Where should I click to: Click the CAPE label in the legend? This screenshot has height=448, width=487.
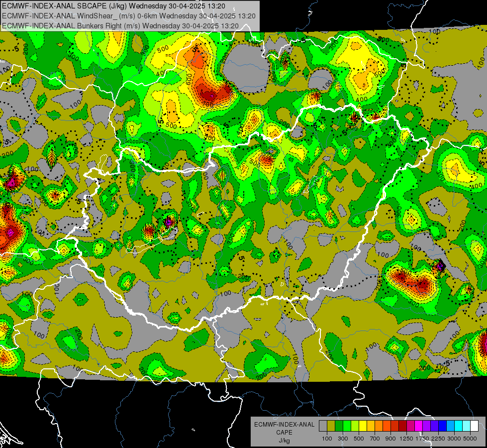284,433
